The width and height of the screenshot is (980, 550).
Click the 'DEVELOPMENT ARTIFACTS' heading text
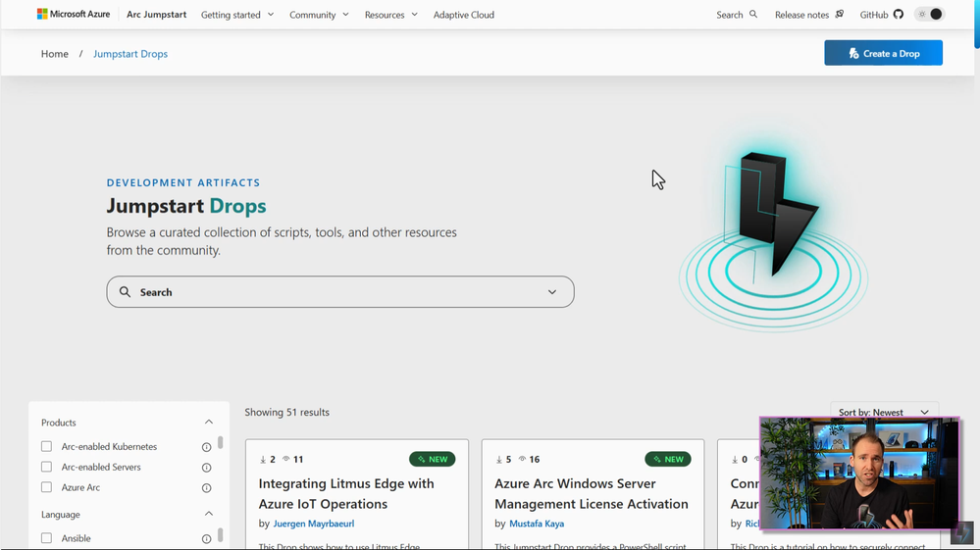click(183, 182)
